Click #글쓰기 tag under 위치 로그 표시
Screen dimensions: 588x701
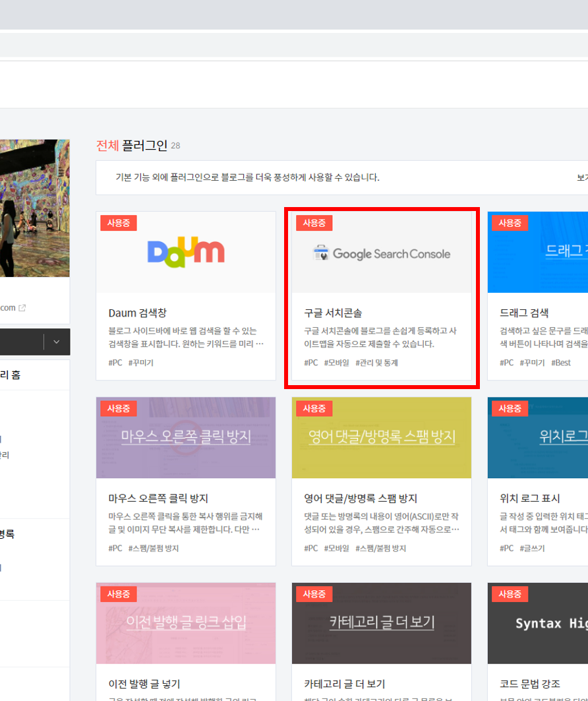pyautogui.click(x=532, y=548)
